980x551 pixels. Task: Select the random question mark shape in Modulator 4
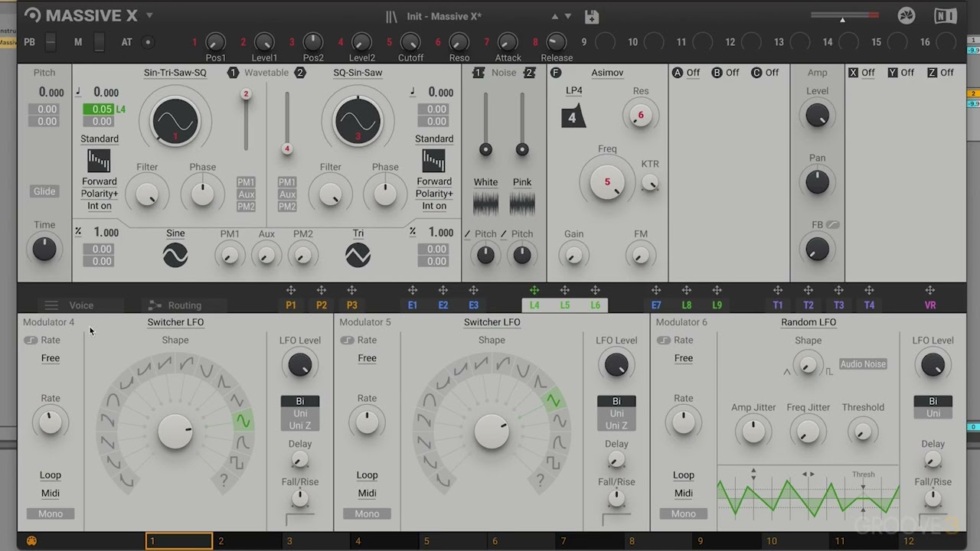224,481
